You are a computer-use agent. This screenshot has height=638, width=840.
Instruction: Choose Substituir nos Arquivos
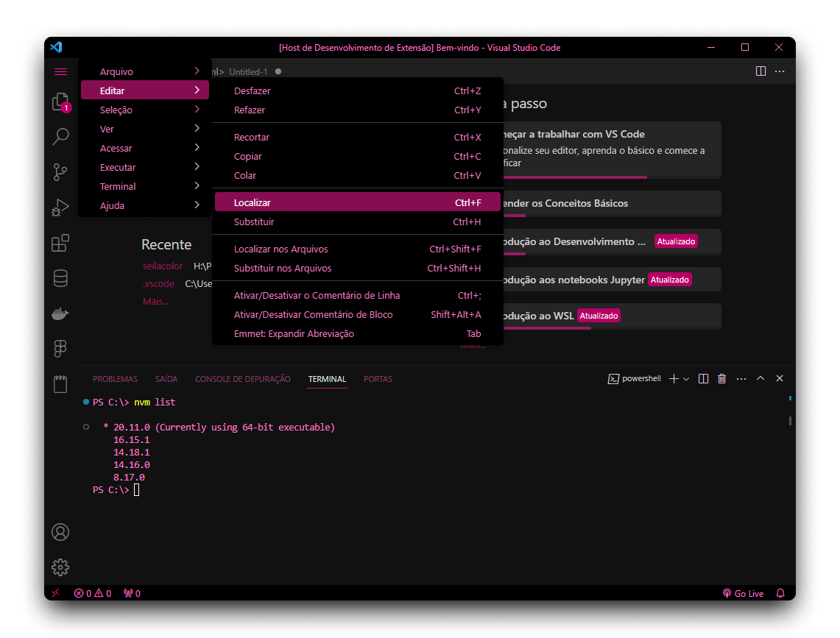[357, 269]
